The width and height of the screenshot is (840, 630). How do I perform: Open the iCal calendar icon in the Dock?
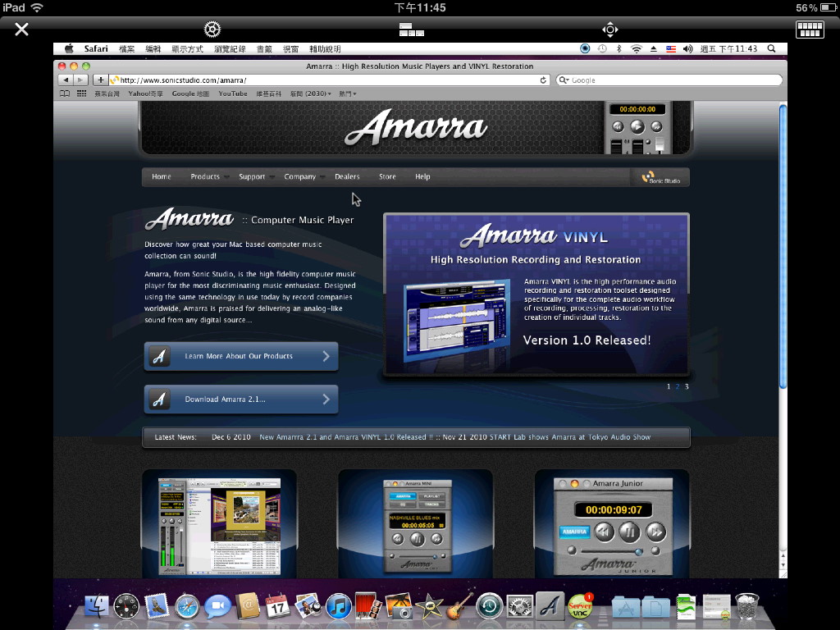(277, 606)
